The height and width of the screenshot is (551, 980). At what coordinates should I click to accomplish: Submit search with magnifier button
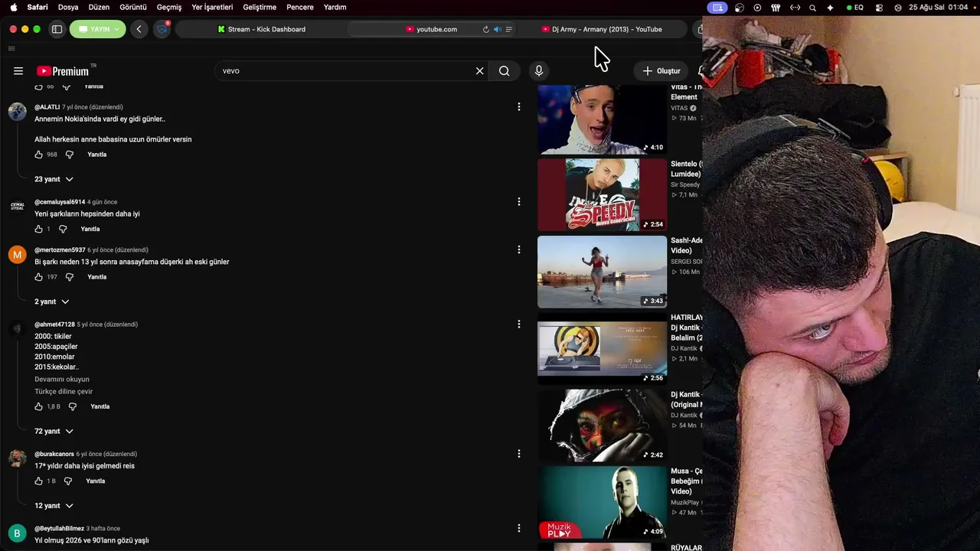[504, 71]
